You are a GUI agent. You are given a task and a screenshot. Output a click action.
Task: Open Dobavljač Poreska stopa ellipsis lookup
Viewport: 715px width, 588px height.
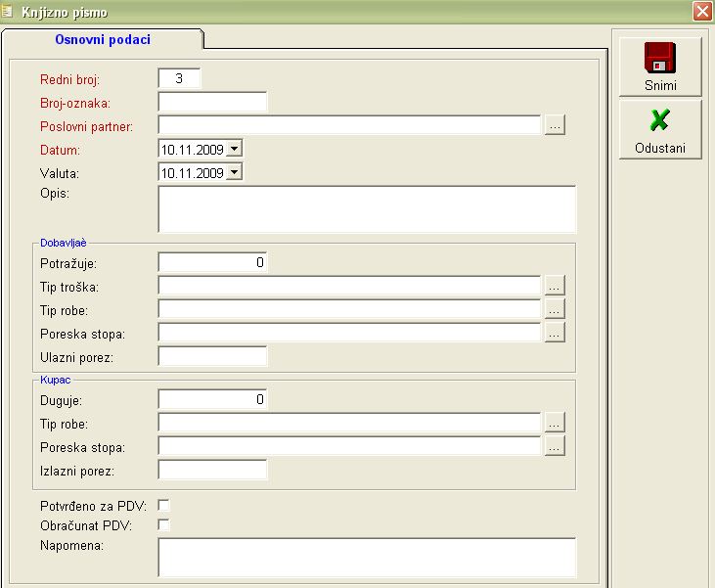[x=555, y=333]
